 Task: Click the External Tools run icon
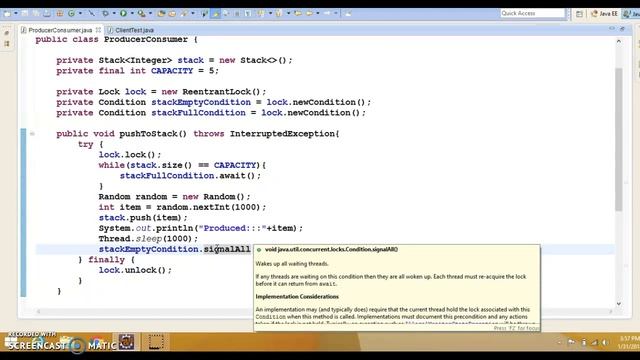(x=141, y=13)
